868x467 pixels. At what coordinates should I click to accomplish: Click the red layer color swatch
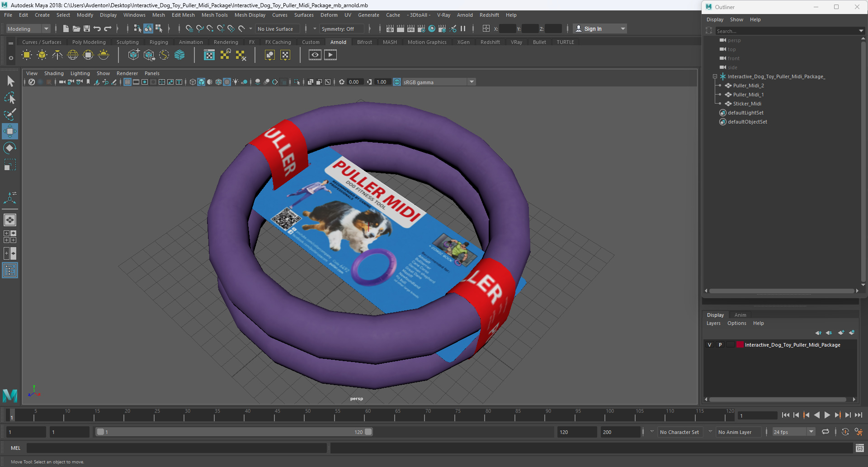740,345
